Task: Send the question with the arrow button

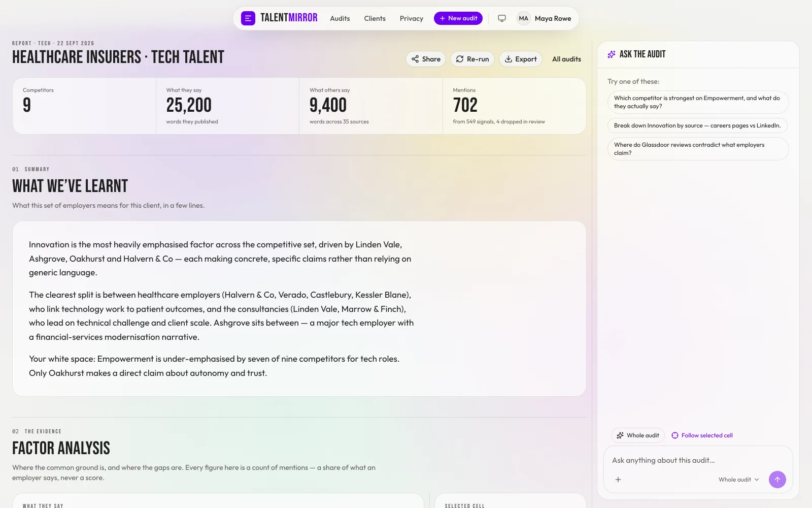Action: (777, 480)
